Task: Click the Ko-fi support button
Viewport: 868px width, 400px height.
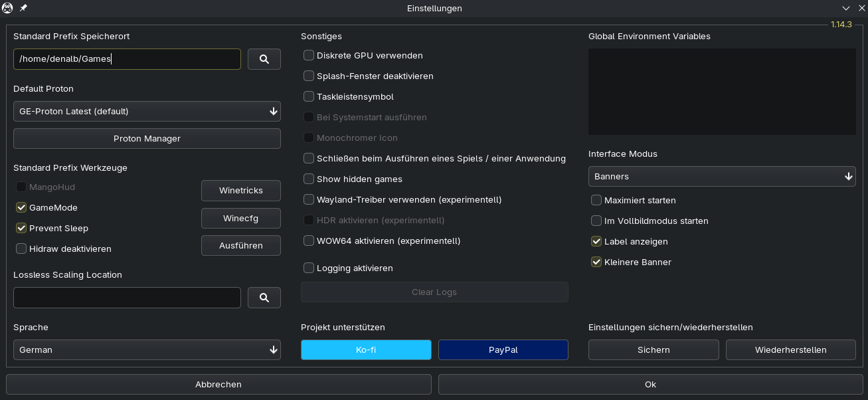Action: click(366, 350)
